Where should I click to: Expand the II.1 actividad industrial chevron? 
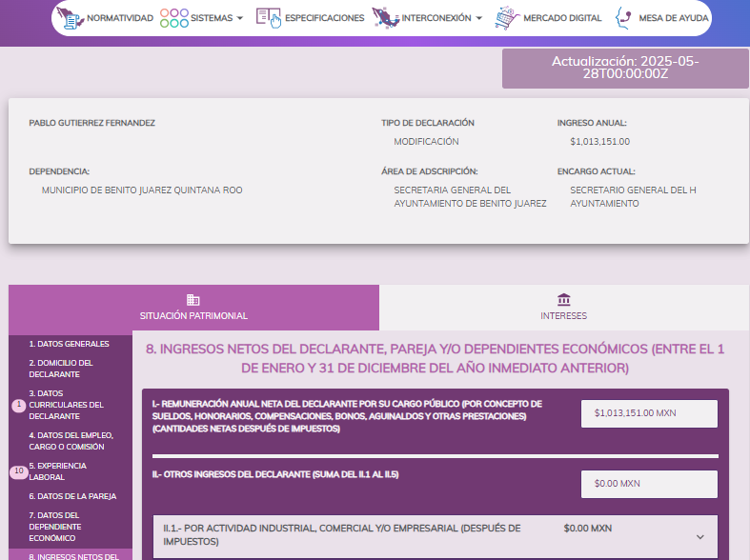[699, 537]
